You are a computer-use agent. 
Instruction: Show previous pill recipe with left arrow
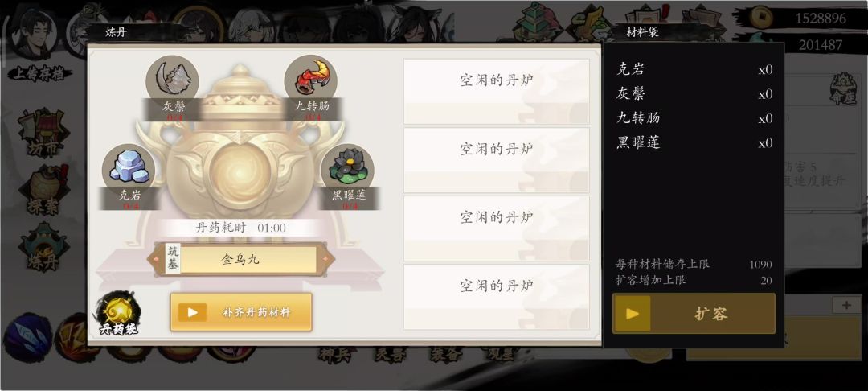coord(152,258)
